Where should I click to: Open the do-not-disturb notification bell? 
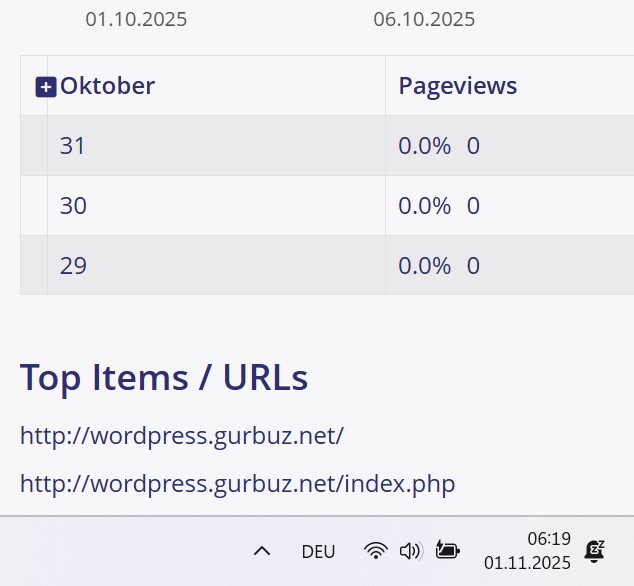tap(595, 550)
